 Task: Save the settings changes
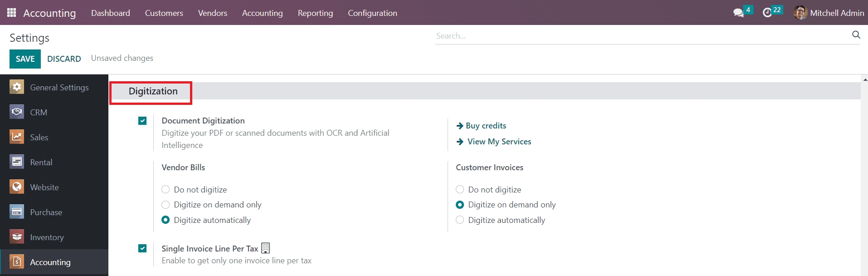[25, 59]
